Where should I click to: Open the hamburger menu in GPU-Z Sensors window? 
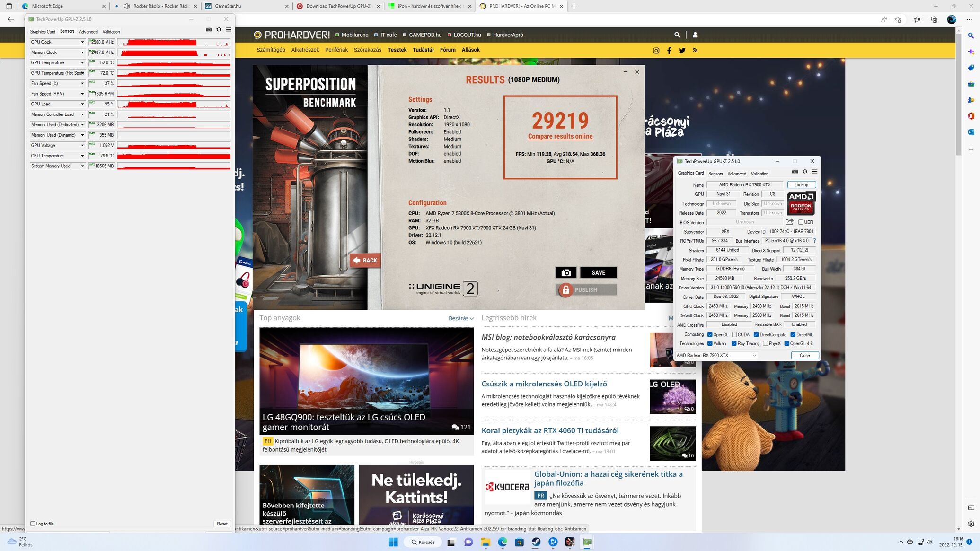(229, 30)
